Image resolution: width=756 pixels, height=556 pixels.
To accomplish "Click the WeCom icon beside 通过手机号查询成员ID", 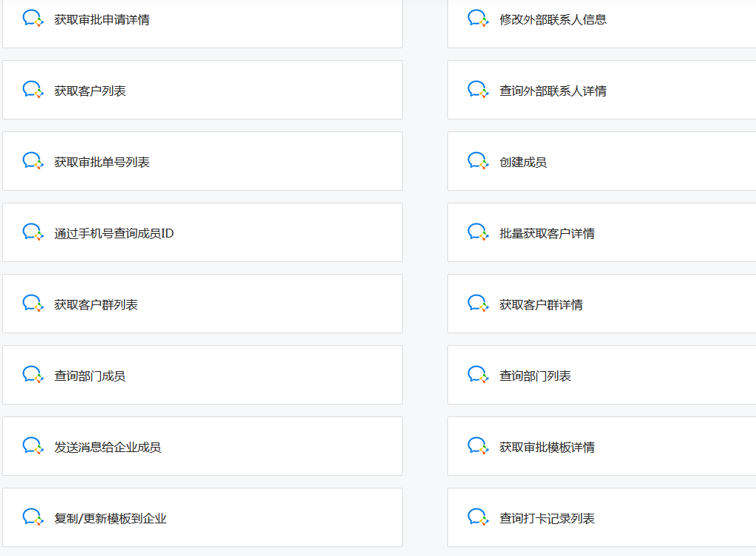I will click(33, 232).
